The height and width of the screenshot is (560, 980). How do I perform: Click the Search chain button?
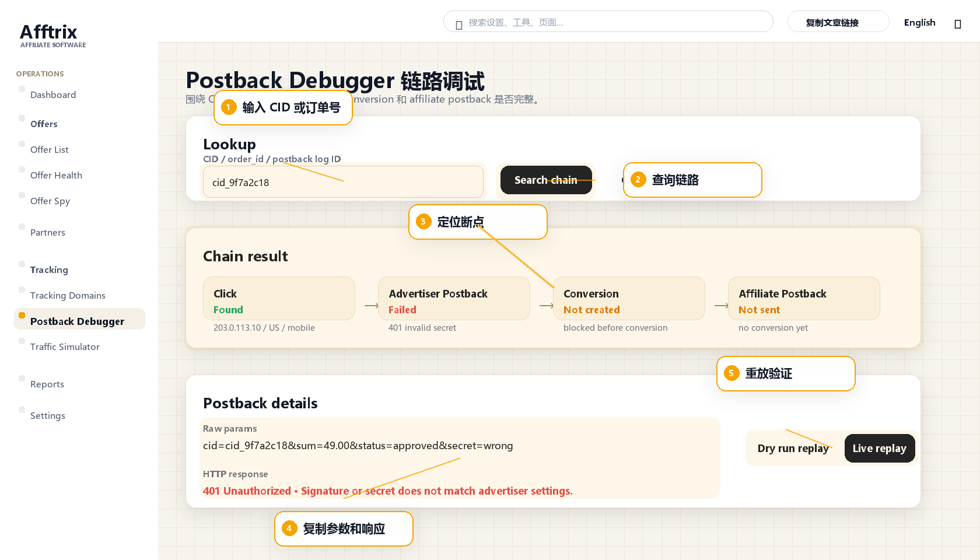coord(546,180)
